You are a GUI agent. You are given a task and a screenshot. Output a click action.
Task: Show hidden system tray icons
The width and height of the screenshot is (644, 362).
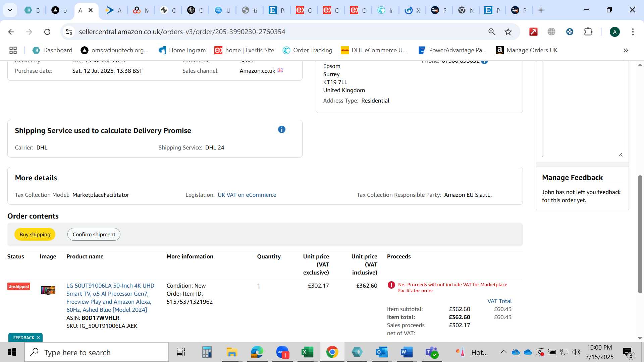point(503,352)
